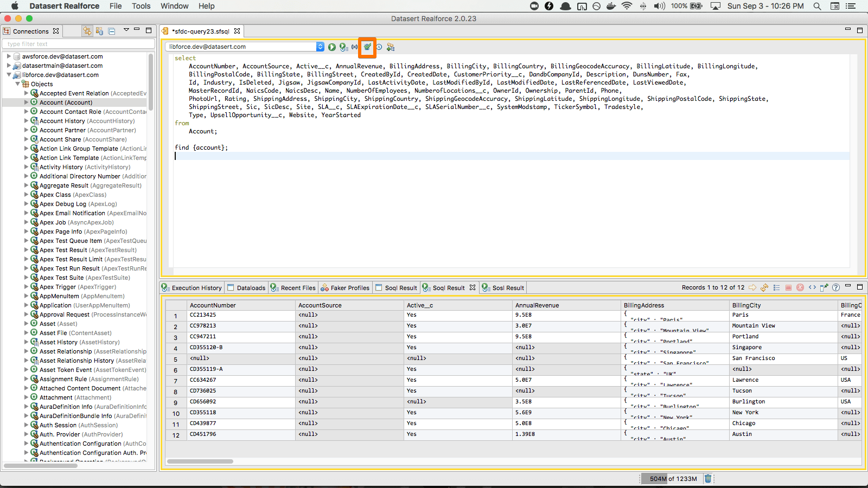Click the refresh arrows icon in results toolbar
The height and width of the screenshot is (488, 868).
pos(764,287)
